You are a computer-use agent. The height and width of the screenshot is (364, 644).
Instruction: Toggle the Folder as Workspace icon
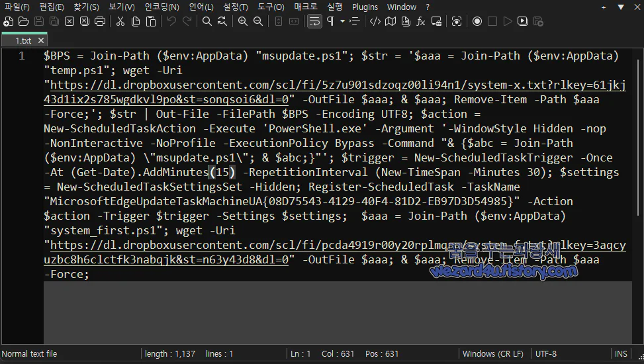(436, 21)
